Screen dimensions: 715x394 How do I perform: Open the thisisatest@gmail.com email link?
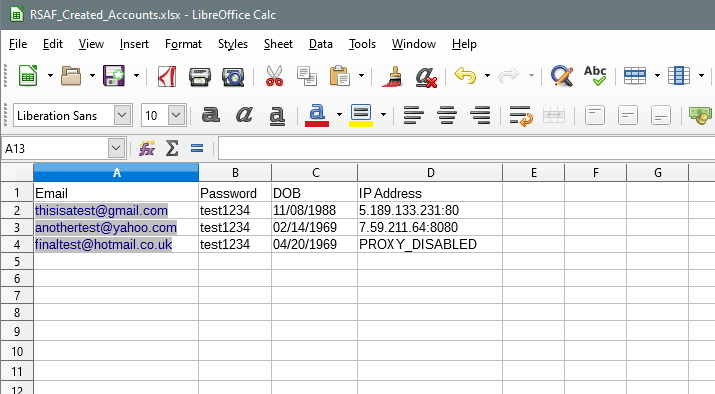coord(101,210)
